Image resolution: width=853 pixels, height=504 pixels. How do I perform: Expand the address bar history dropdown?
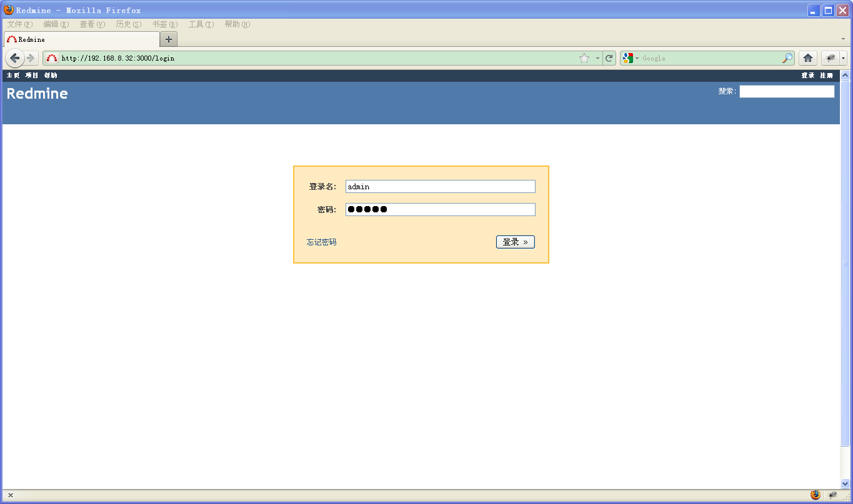597,58
